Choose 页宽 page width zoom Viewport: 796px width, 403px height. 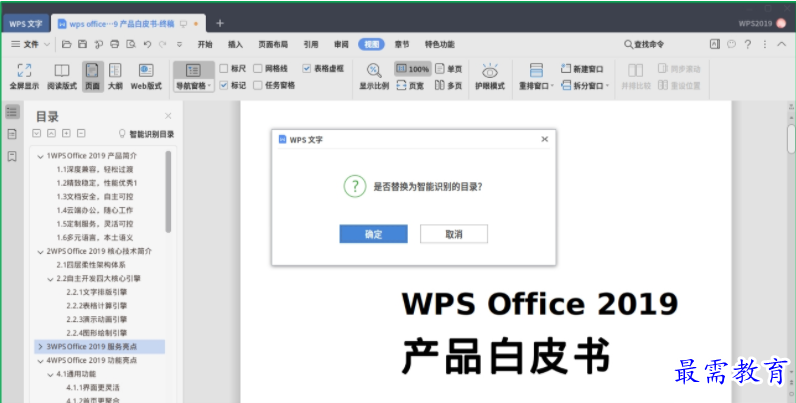[x=410, y=86]
